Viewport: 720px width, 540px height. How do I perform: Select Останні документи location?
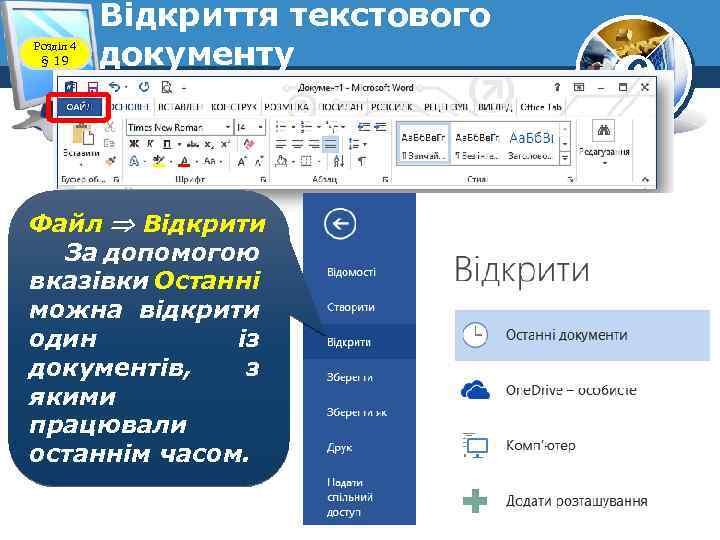pos(582,335)
